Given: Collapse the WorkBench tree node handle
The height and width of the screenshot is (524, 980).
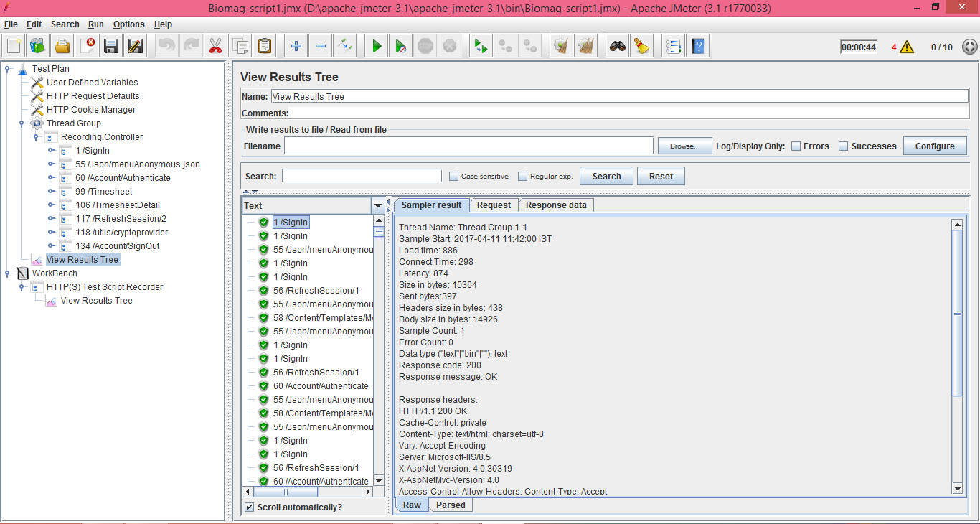Looking at the screenshot, I should (x=8, y=273).
